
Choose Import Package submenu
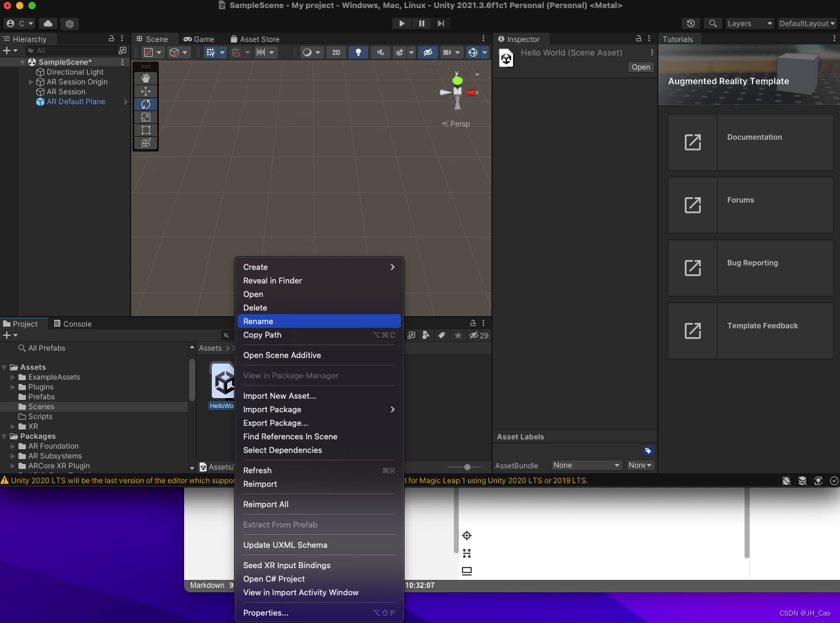click(319, 409)
